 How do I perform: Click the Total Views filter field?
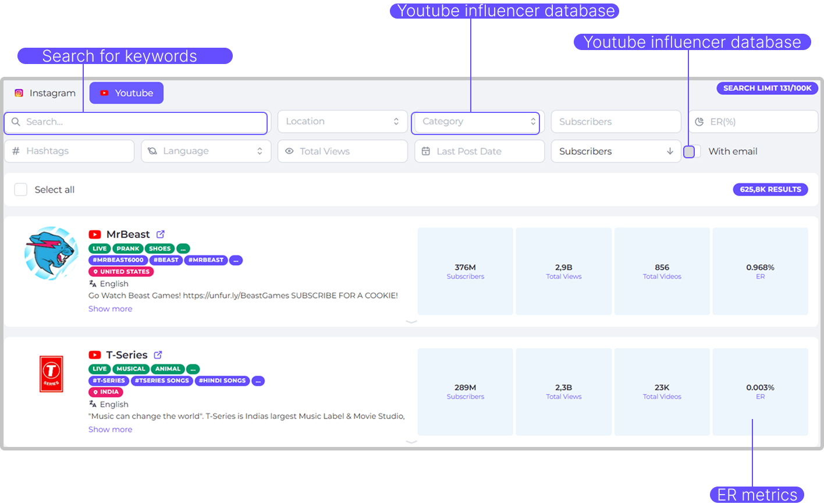(x=342, y=151)
